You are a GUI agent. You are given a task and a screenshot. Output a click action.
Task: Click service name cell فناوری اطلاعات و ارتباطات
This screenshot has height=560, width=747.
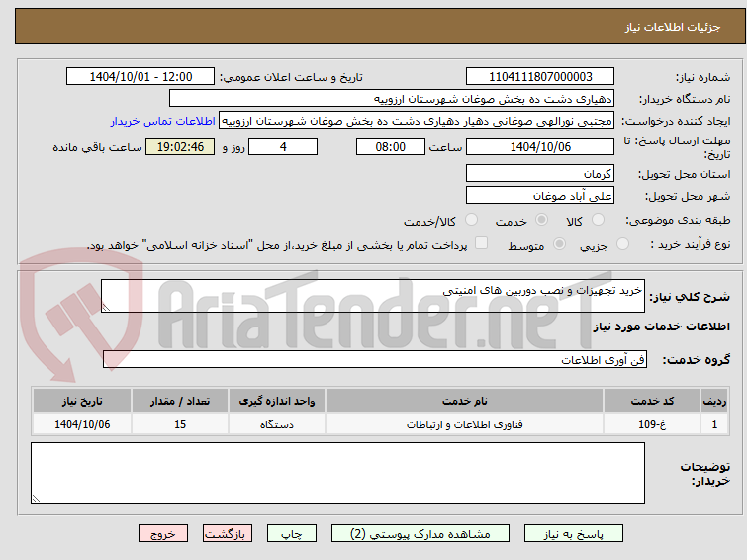[464, 424]
